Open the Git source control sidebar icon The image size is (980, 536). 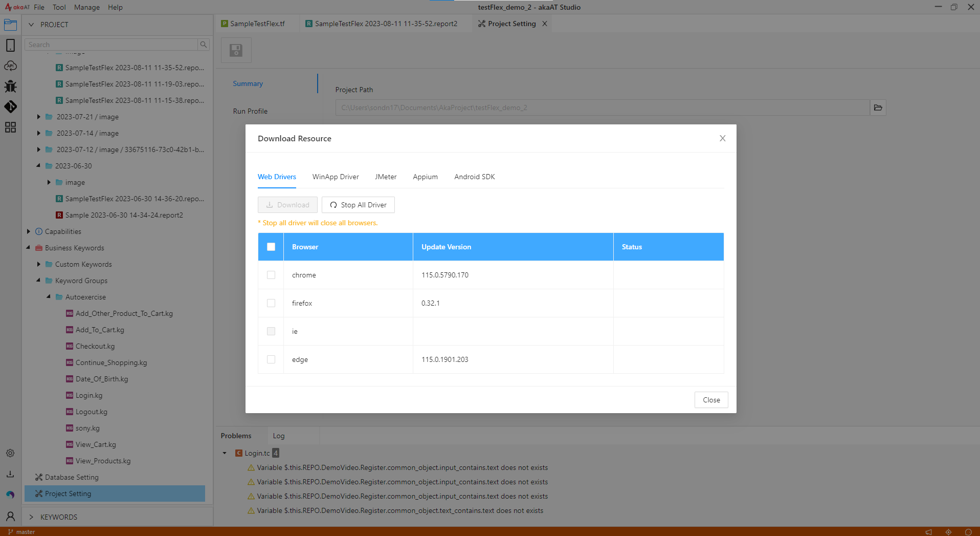[x=10, y=106]
